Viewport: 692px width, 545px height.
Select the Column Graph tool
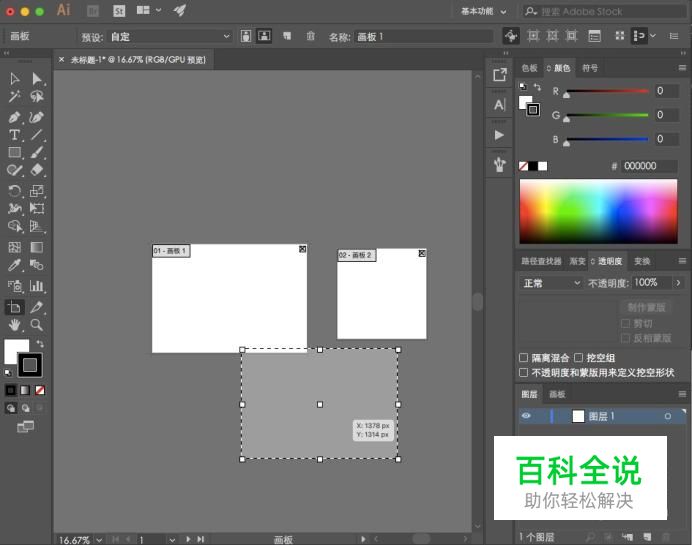(x=37, y=286)
